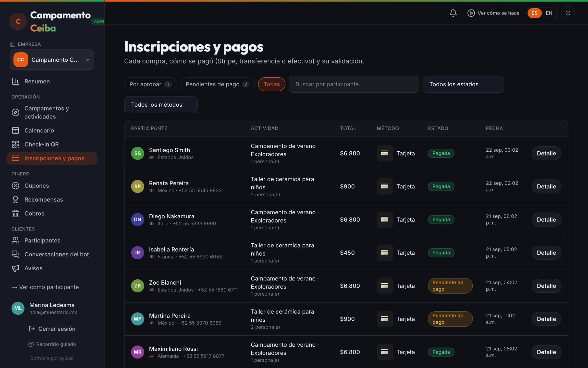Start the Recorrido guiado tour

pos(52,344)
